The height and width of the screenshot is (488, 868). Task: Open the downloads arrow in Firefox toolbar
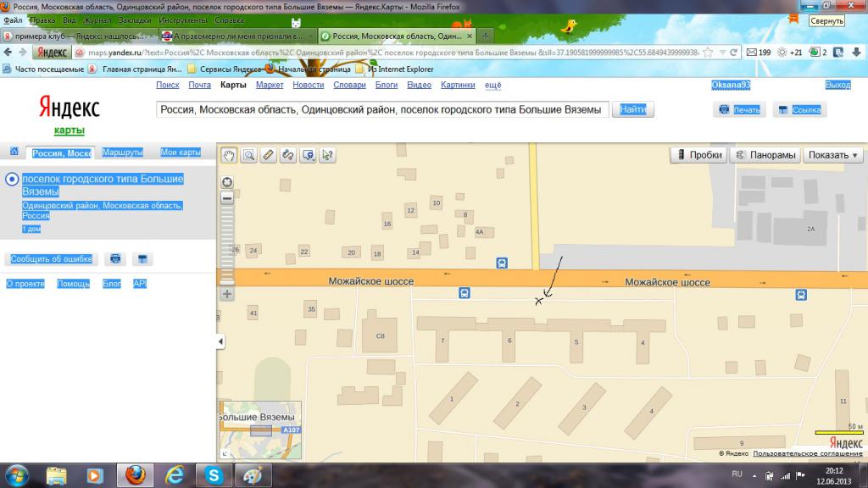pos(856,52)
